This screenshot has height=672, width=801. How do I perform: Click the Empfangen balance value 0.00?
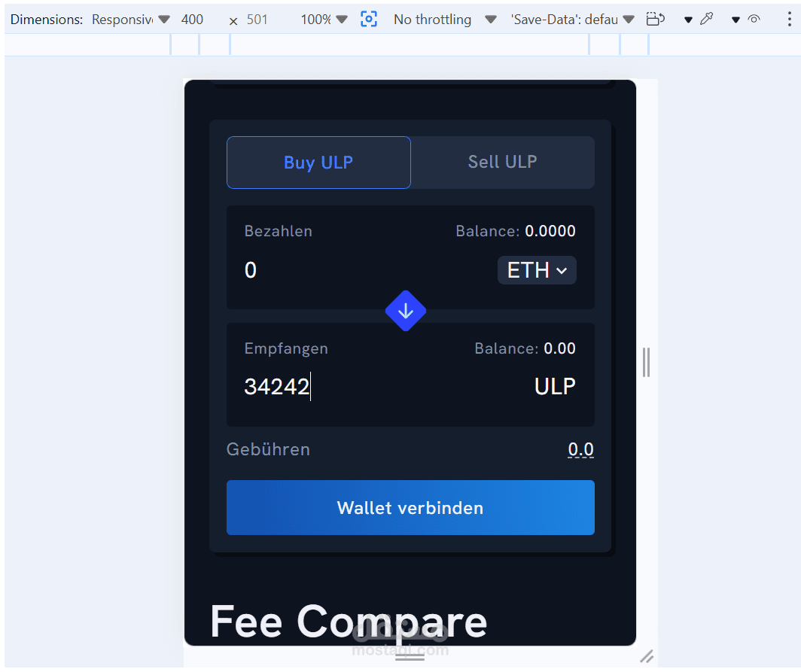click(559, 348)
